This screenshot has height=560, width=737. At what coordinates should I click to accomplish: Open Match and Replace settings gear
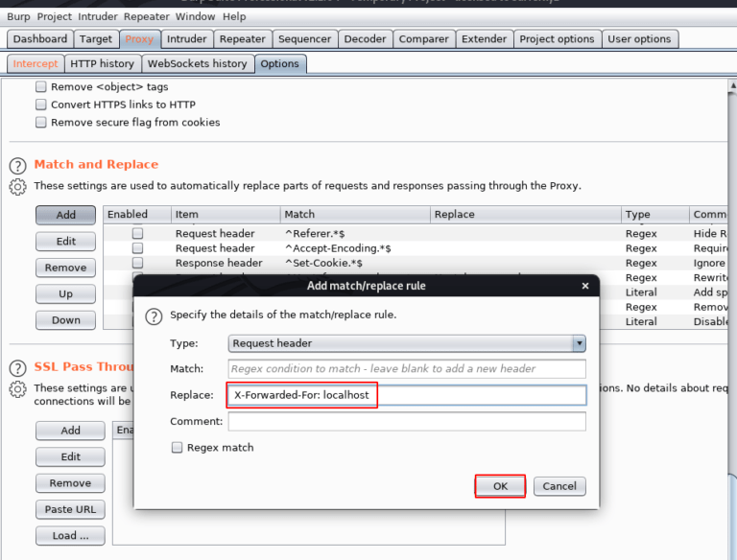pos(17,186)
